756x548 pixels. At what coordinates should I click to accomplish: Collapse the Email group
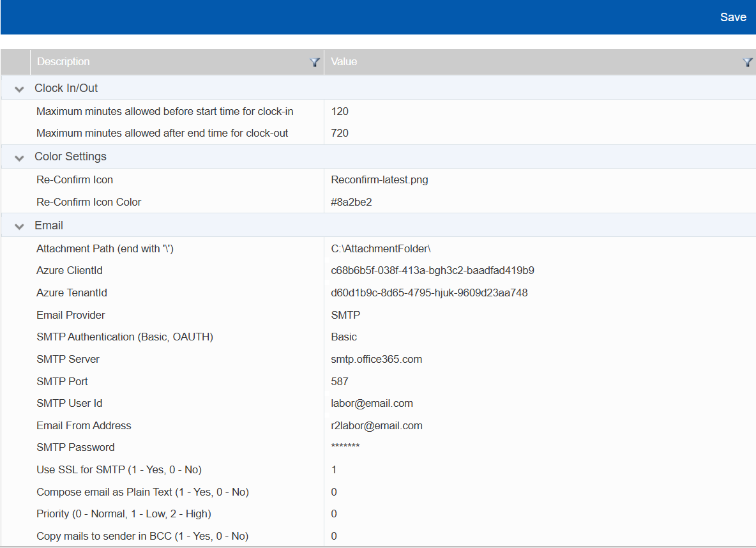[19, 226]
